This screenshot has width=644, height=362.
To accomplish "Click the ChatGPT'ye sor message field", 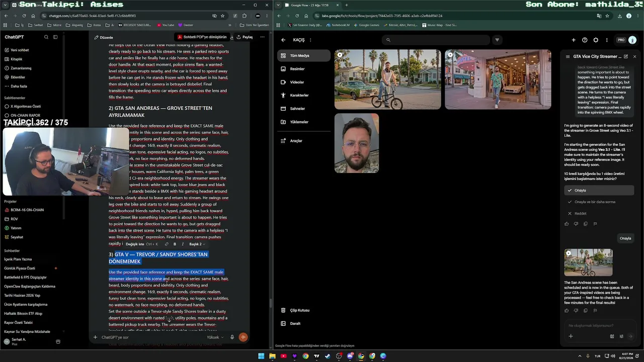I will pos(151,337).
